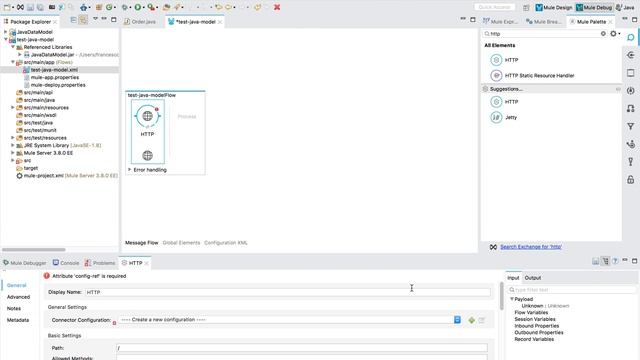The height and width of the screenshot is (360, 640).
Task: Expand the JavaDataModel project
Action: 6,32
